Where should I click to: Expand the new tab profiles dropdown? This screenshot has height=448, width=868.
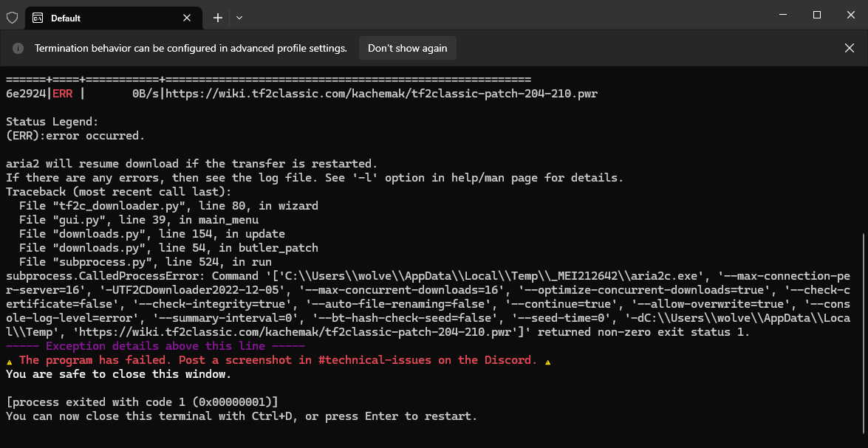click(239, 18)
